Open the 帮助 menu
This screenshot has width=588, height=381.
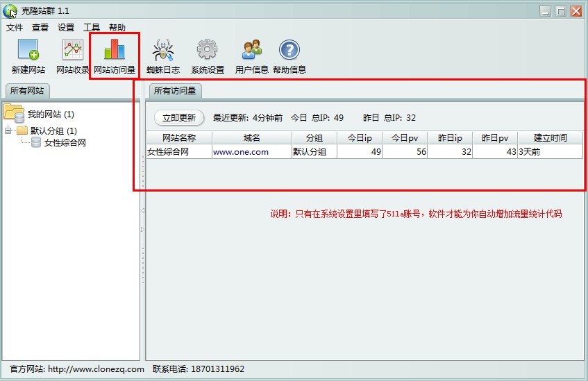point(117,27)
